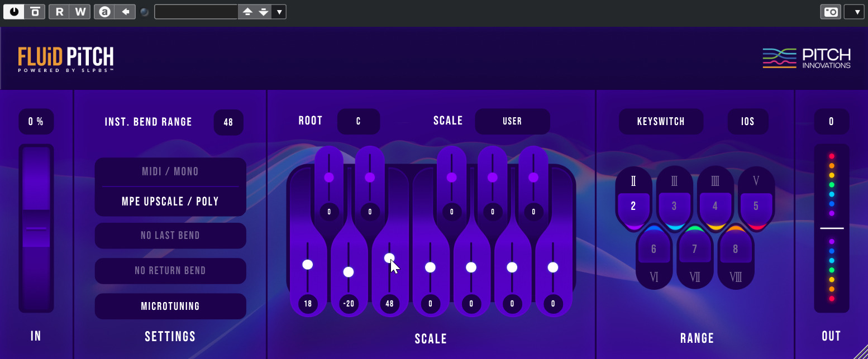The width and height of the screenshot is (868, 359).
Task: Select MIDI / MONO mode
Action: [170, 171]
